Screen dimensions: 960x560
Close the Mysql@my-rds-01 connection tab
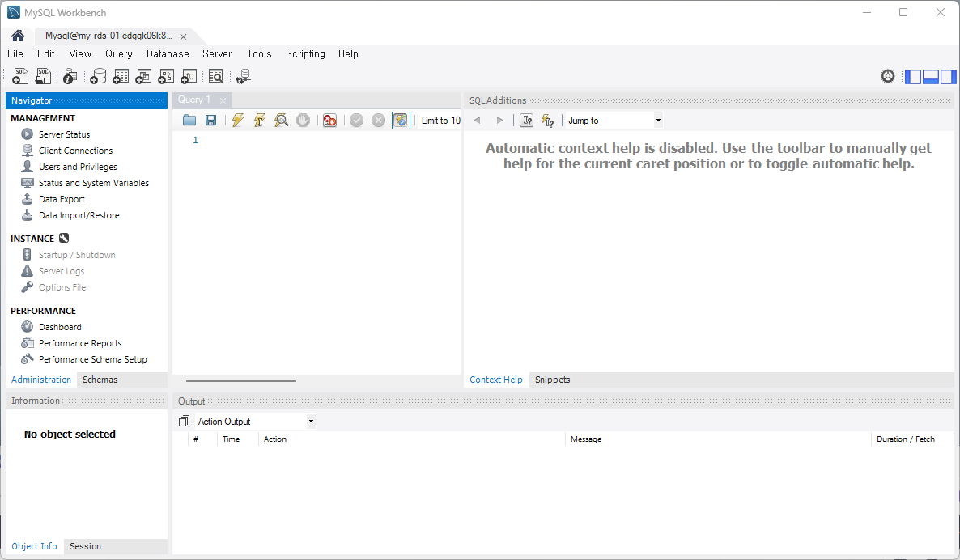point(183,36)
